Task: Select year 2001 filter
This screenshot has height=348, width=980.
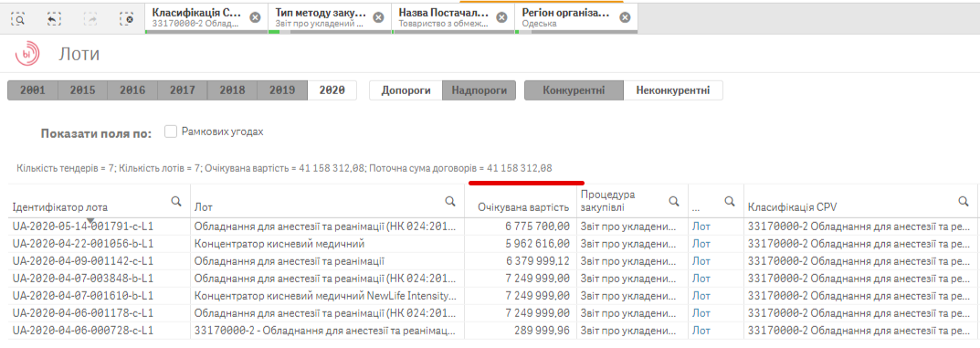Action: (33, 90)
